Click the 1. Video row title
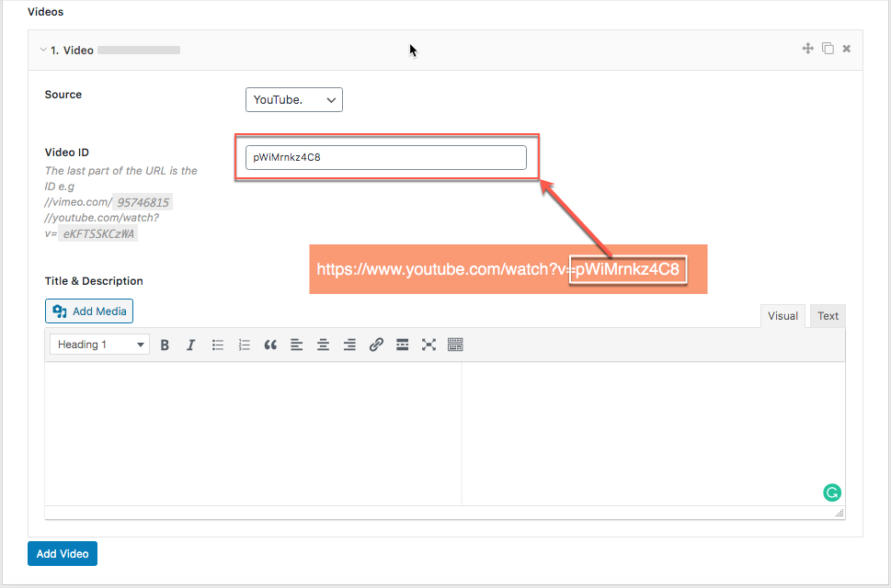Image resolution: width=891 pixels, height=588 pixels. pos(72,50)
